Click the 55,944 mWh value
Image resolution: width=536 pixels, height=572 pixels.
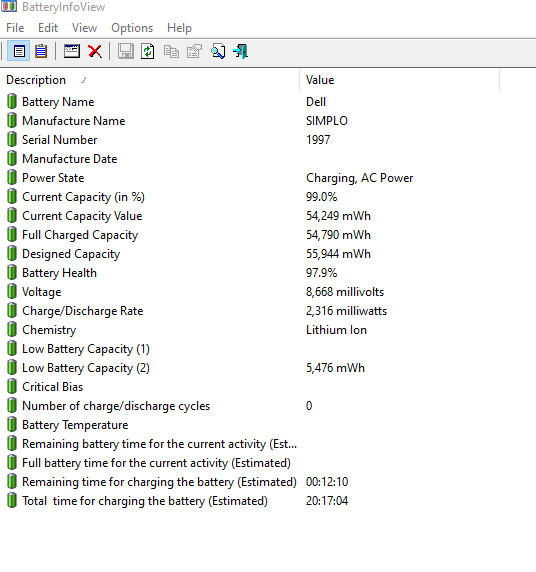click(338, 254)
